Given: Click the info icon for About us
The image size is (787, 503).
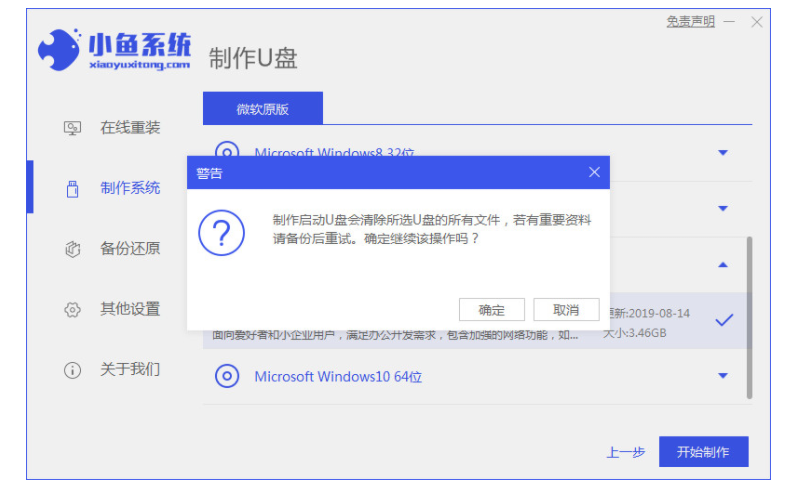Looking at the screenshot, I should 72,370.
